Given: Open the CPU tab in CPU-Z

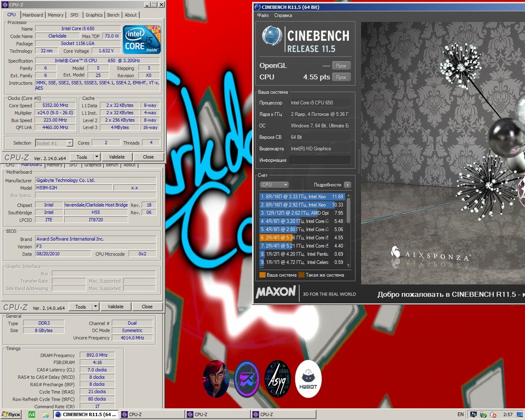Looking at the screenshot, I should 12,15.
